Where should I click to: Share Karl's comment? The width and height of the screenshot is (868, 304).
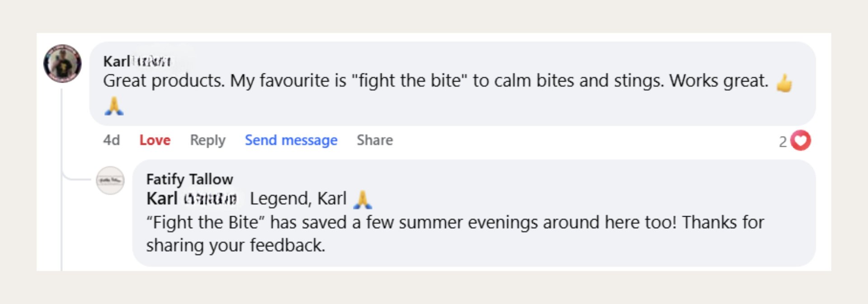point(375,140)
